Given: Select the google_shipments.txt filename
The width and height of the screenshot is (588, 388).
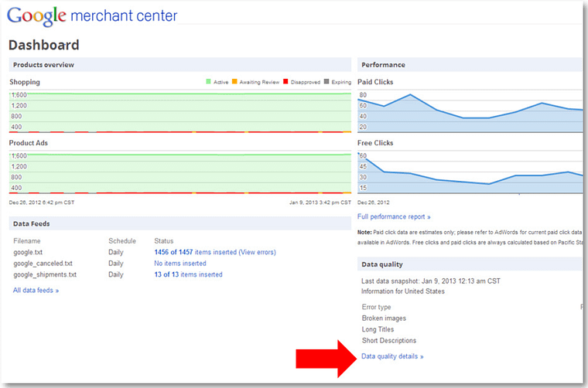Looking at the screenshot, I should (45, 274).
